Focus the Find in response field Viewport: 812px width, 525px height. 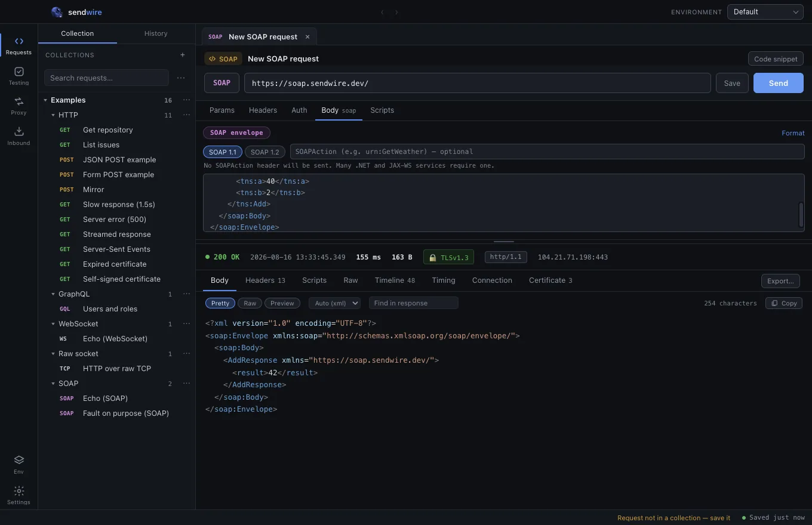tap(413, 303)
